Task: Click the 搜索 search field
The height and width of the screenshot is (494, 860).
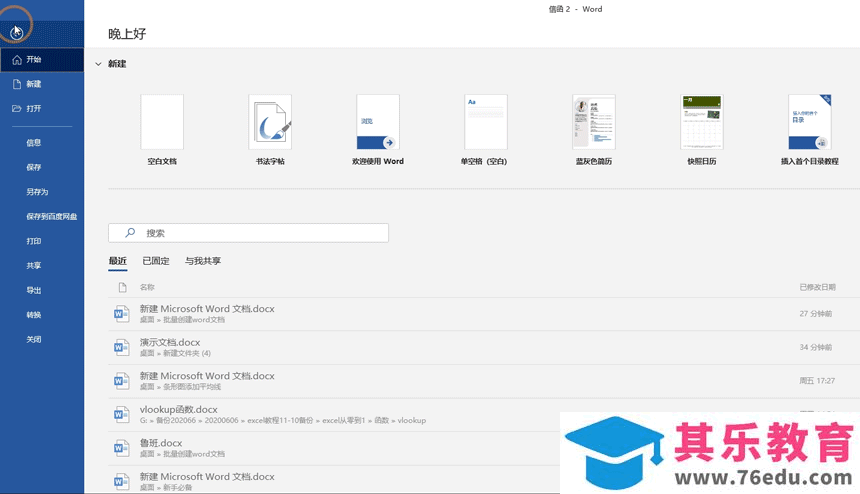Action: click(x=248, y=233)
